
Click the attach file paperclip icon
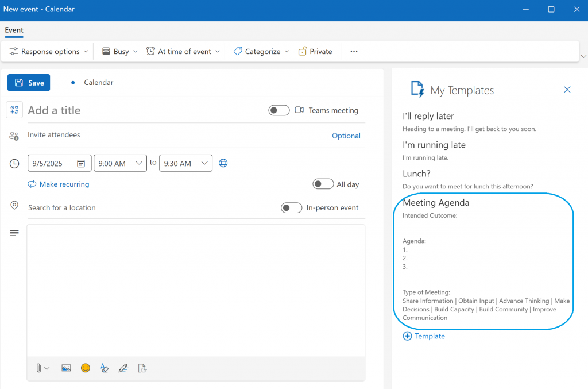tap(39, 368)
